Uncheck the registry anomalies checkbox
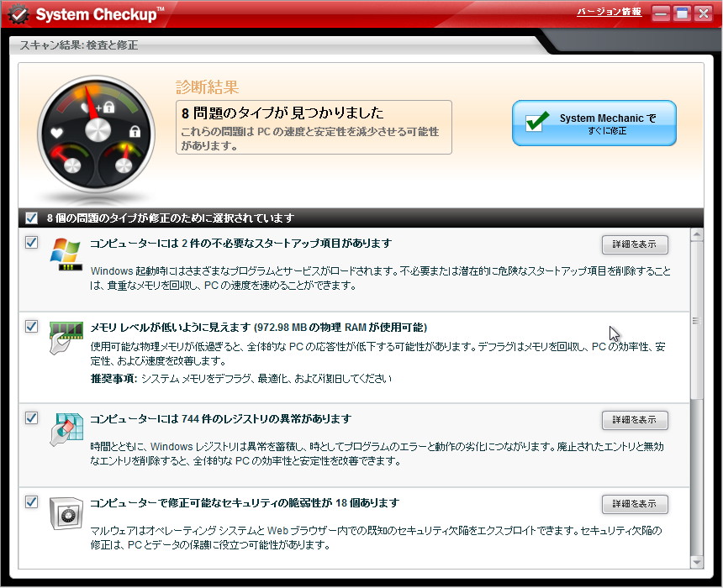 31,419
